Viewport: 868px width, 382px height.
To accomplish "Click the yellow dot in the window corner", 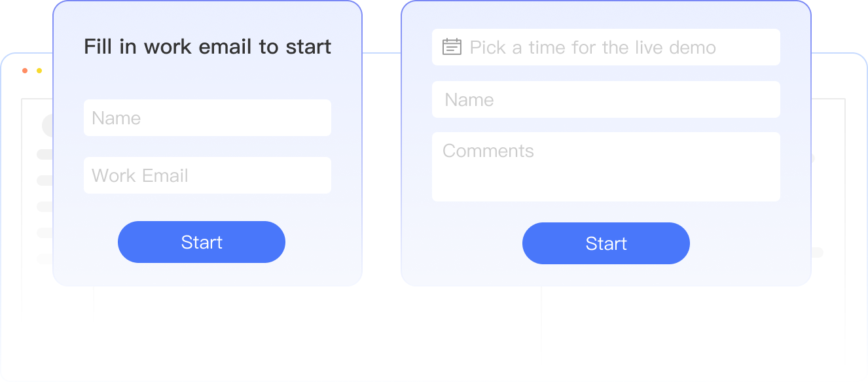I will pyautogui.click(x=39, y=71).
